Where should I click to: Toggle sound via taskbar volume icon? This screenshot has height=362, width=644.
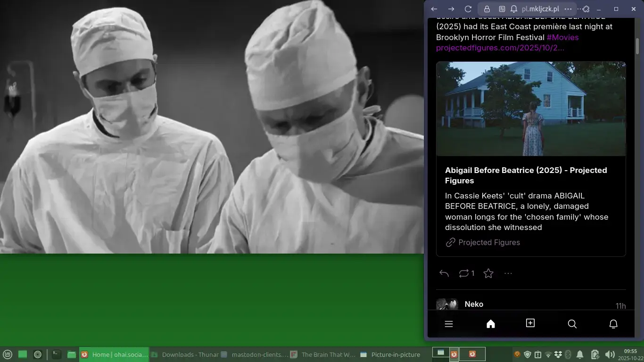[x=610, y=354]
